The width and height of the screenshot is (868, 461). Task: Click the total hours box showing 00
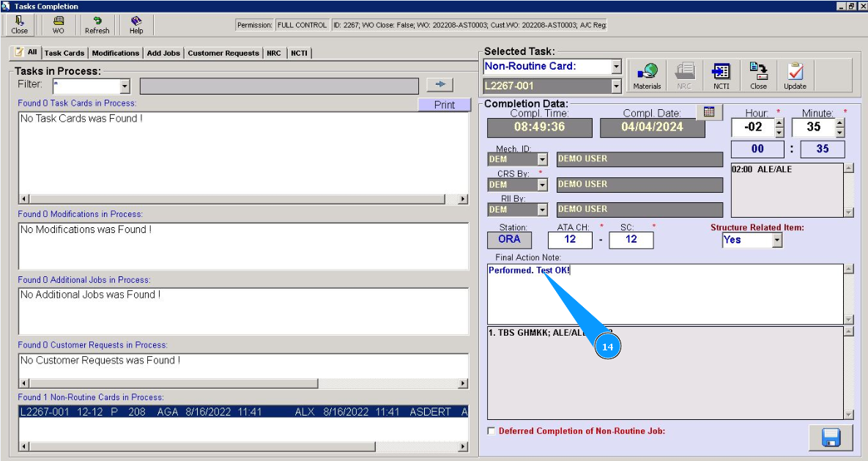(758, 149)
